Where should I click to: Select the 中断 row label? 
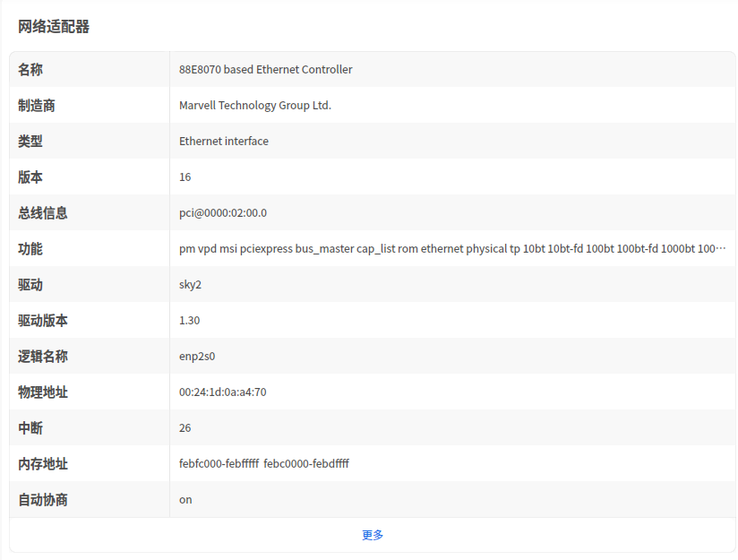point(30,428)
